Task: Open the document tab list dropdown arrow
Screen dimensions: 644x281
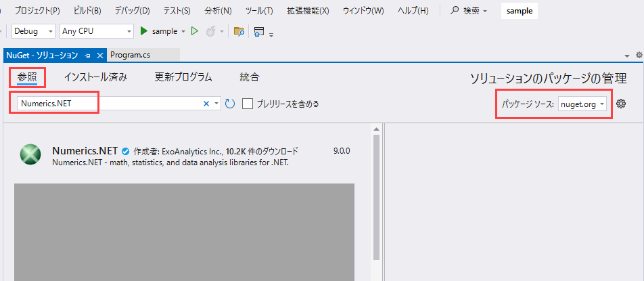Action: (x=627, y=56)
